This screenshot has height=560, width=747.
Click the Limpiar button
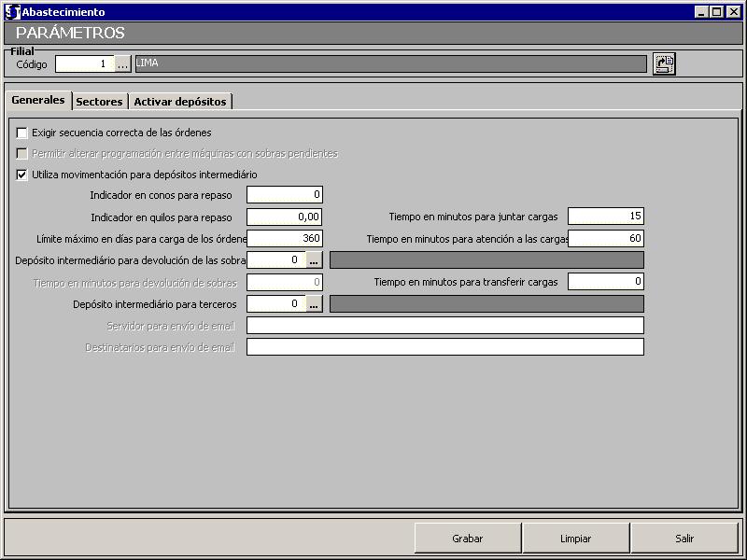point(575,539)
